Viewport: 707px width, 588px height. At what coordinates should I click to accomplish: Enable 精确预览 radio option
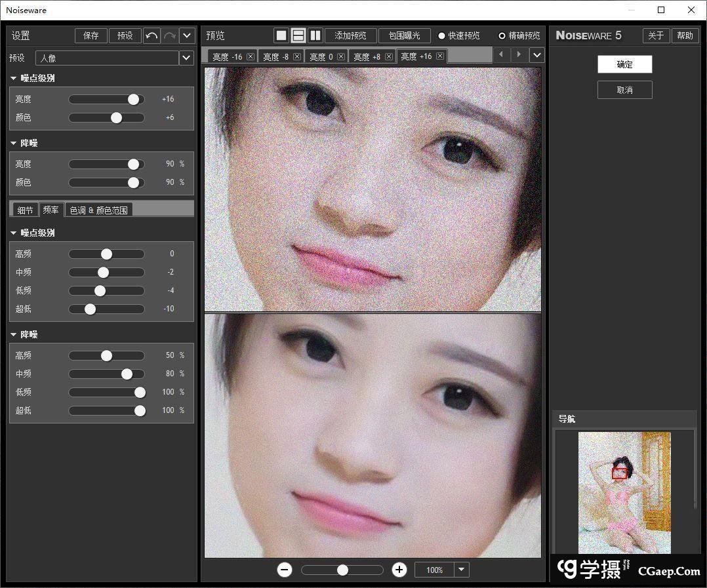click(502, 35)
